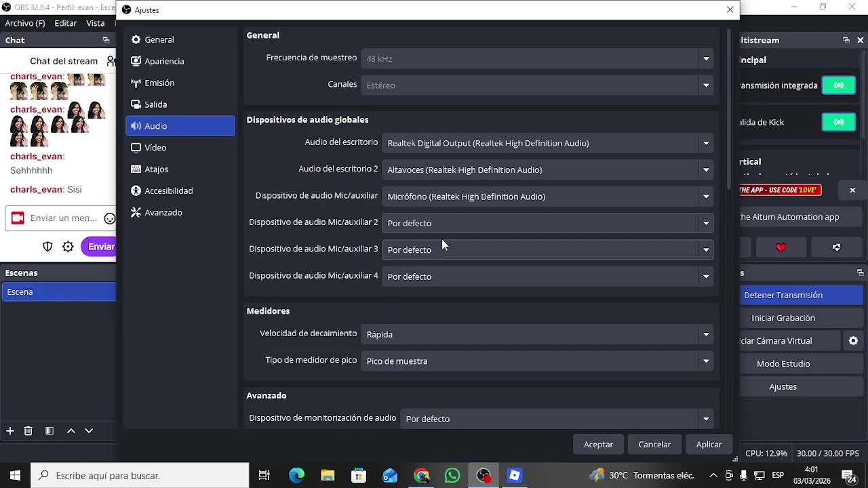
Task: Open the Editar menu
Action: [x=66, y=23]
